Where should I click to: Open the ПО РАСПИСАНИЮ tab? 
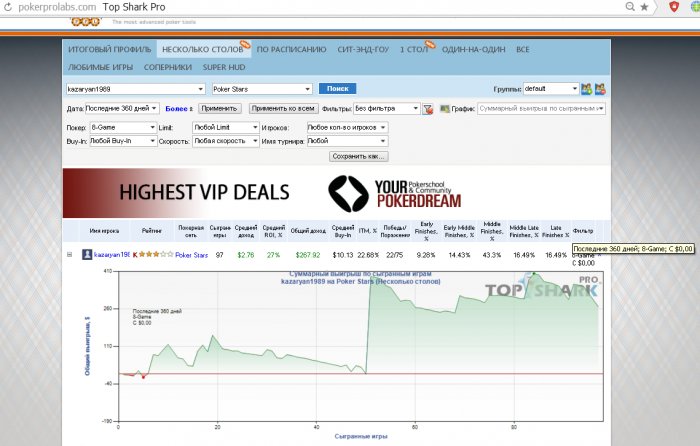[x=291, y=50]
